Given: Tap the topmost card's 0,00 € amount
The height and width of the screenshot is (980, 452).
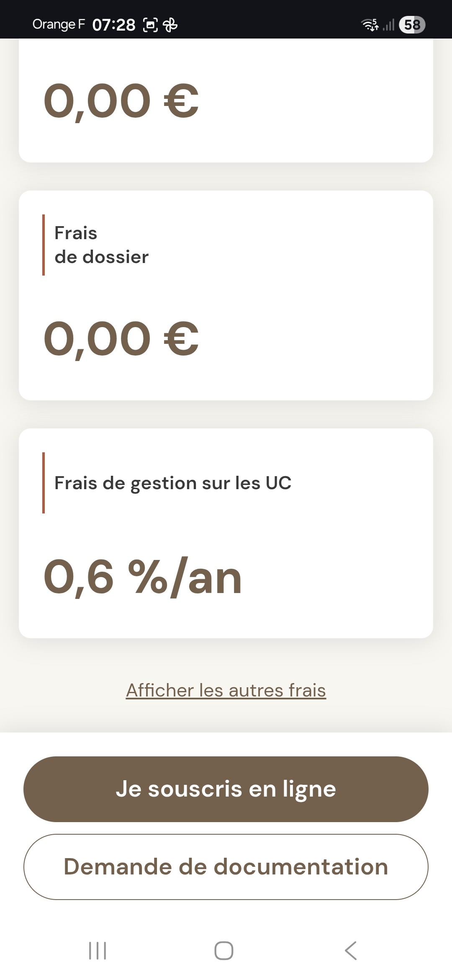Looking at the screenshot, I should click(x=121, y=101).
